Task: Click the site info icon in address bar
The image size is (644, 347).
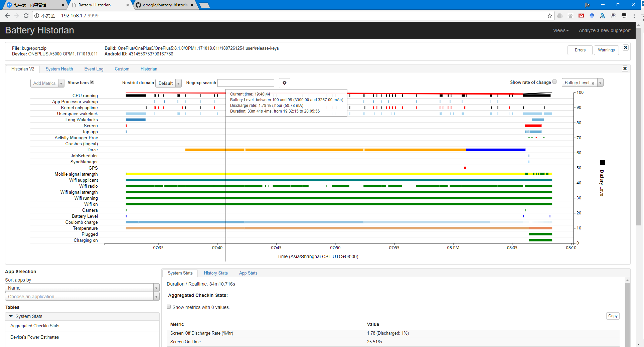Action: point(37,16)
